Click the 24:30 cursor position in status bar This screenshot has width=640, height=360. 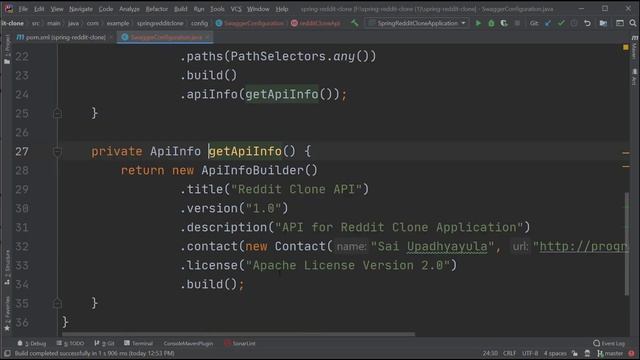(x=490, y=353)
